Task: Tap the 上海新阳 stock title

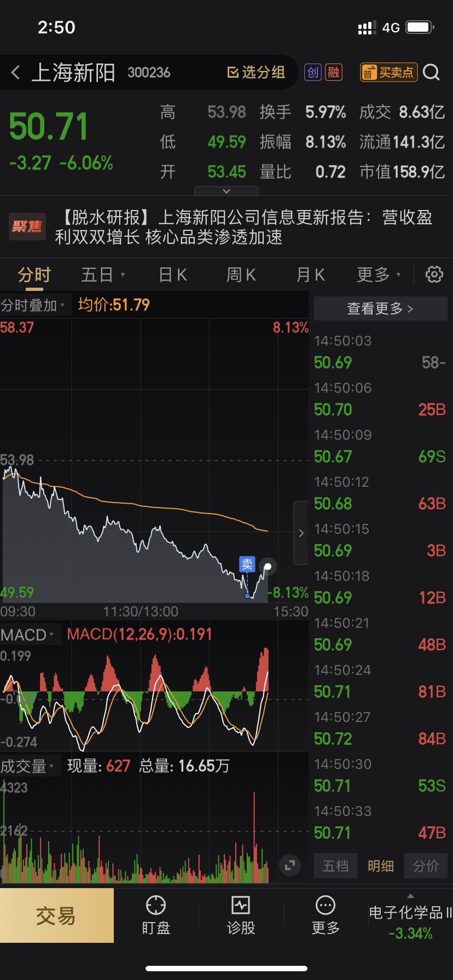Action: [73, 72]
